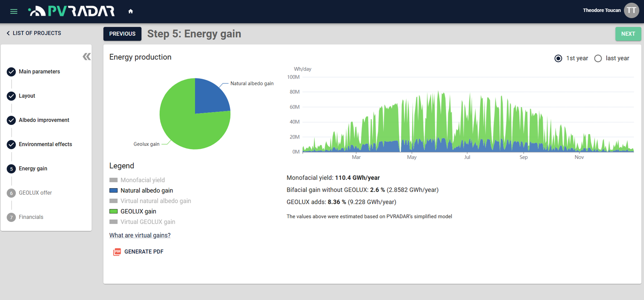Click the Theodore Toucan username text
Viewport: 644px width, 300px height.
pos(602,10)
